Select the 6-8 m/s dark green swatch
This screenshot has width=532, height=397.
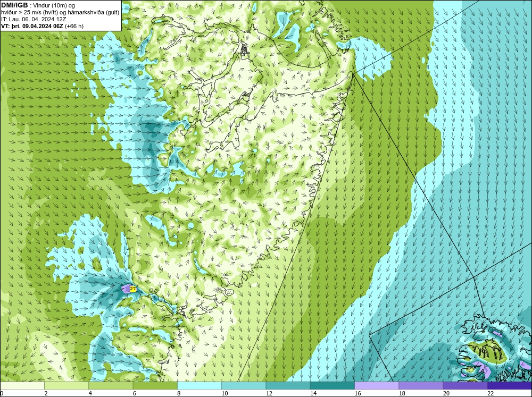[155, 386]
